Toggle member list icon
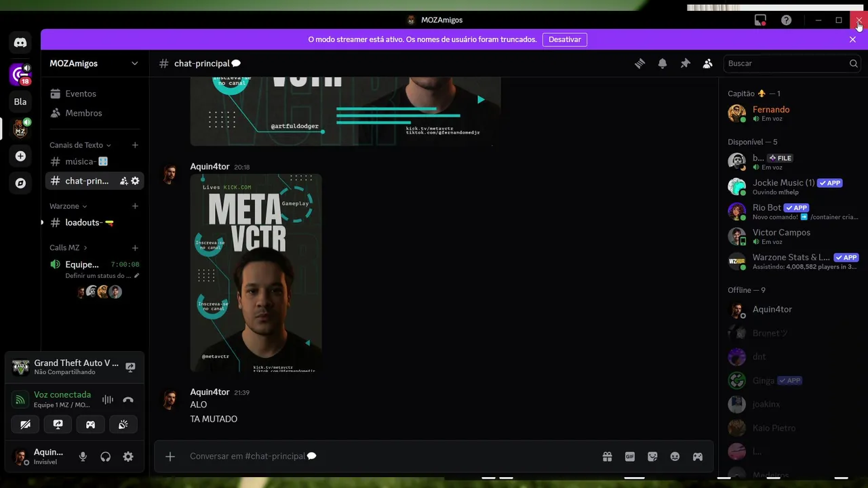This screenshot has width=868, height=488. [x=707, y=63]
